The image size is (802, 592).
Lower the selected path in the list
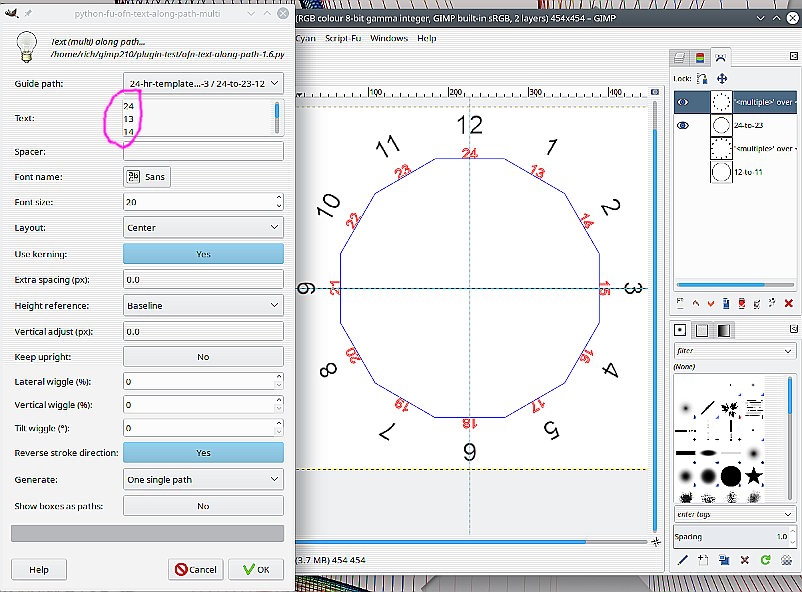pos(711,302)
